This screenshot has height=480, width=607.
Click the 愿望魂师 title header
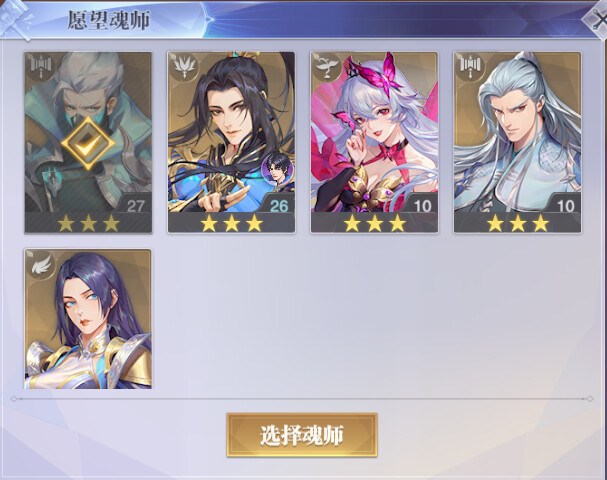coord(109,20)
